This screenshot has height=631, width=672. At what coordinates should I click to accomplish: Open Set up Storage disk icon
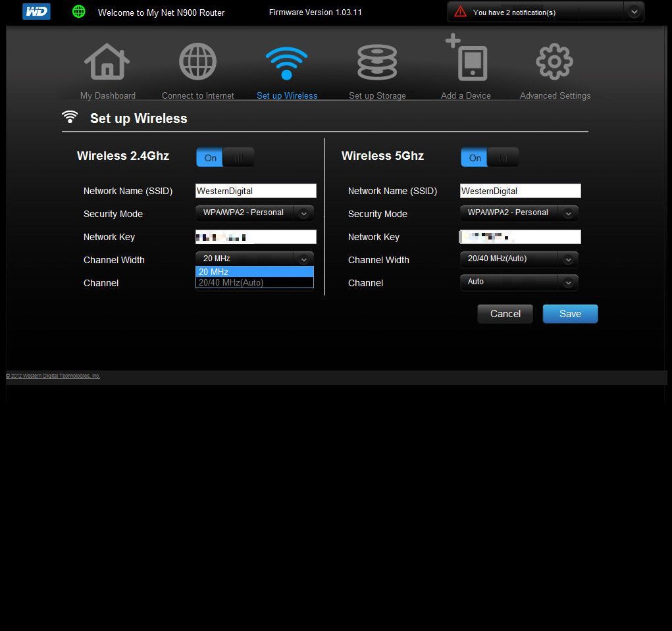(x=377, y=63)
